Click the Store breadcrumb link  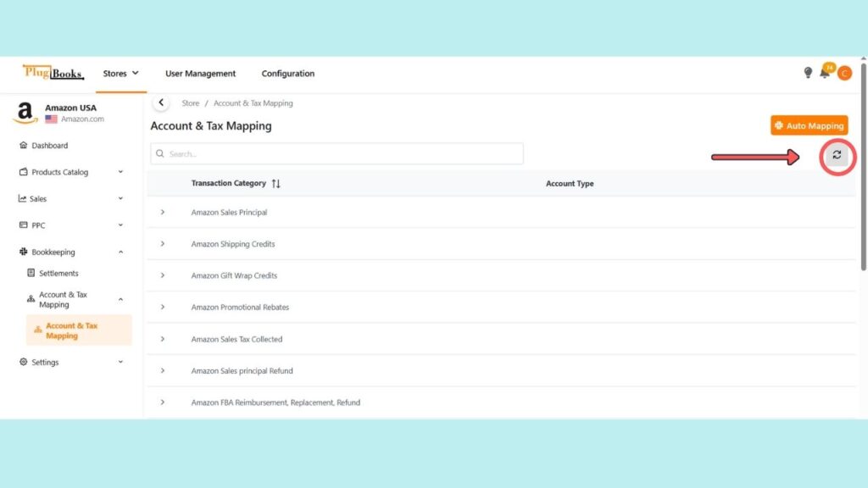pos(191,103)
